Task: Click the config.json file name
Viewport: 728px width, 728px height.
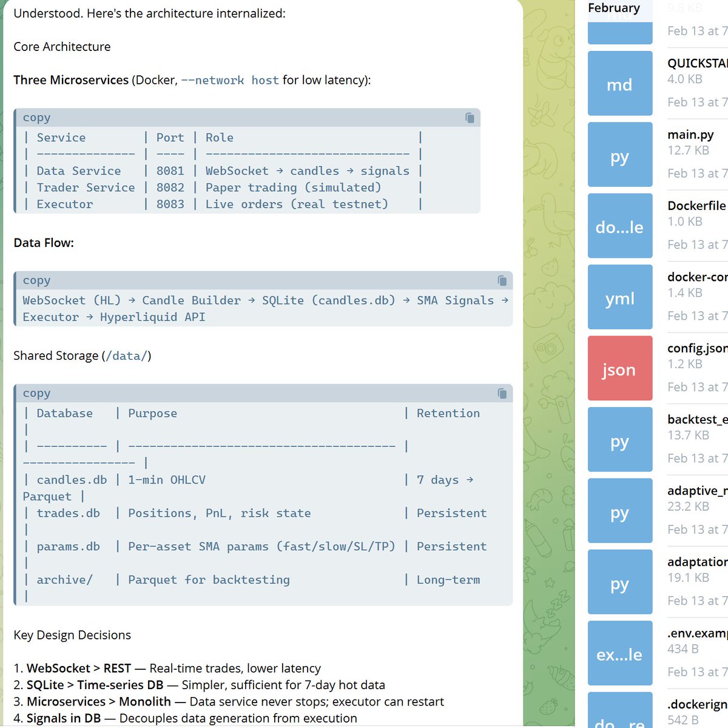Action: pos(698,348)
